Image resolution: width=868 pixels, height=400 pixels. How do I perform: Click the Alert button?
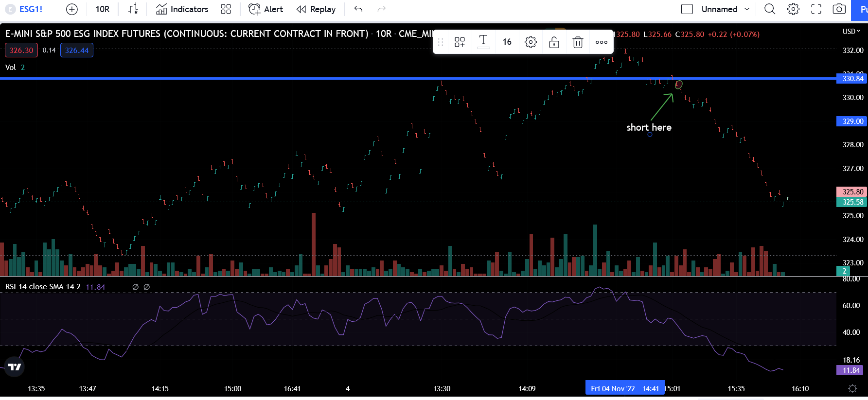pyautogui.click(x=266, y=9)
